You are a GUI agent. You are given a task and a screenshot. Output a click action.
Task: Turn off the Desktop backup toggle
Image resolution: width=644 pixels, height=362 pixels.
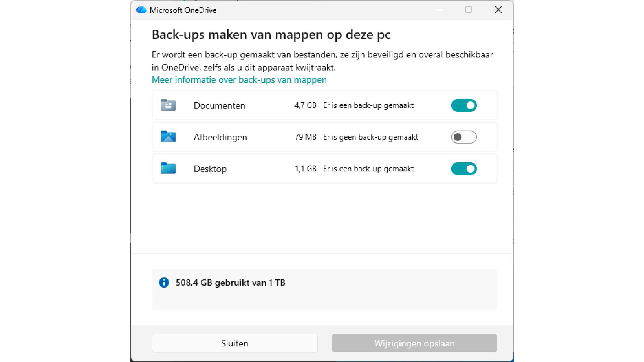coord(464,169)
